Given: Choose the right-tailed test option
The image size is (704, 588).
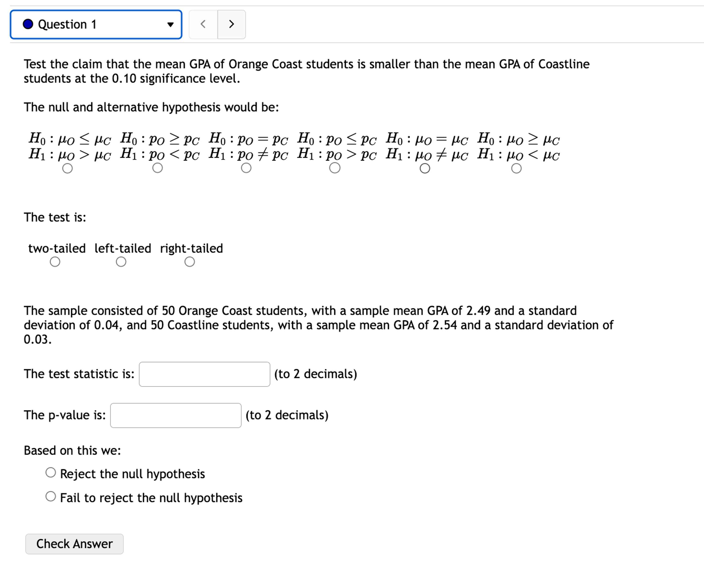Looking at the screenshot, I should coord(190,262).
